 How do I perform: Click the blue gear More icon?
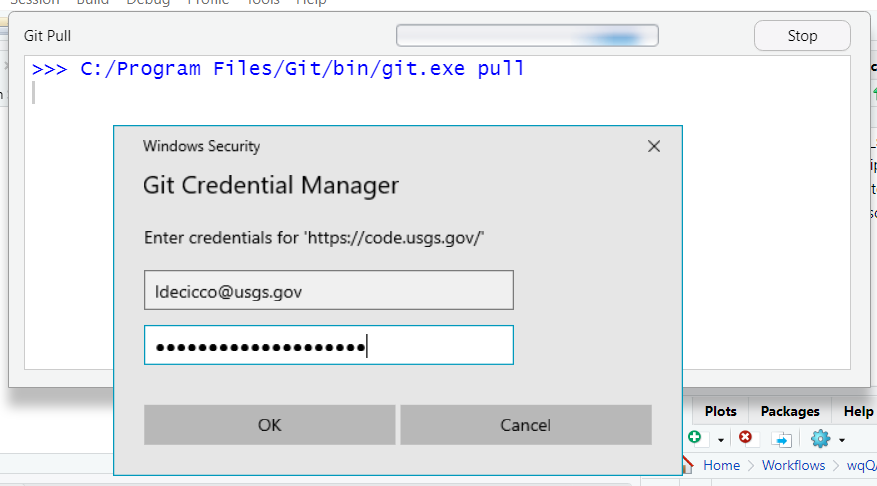coord(821,438)
